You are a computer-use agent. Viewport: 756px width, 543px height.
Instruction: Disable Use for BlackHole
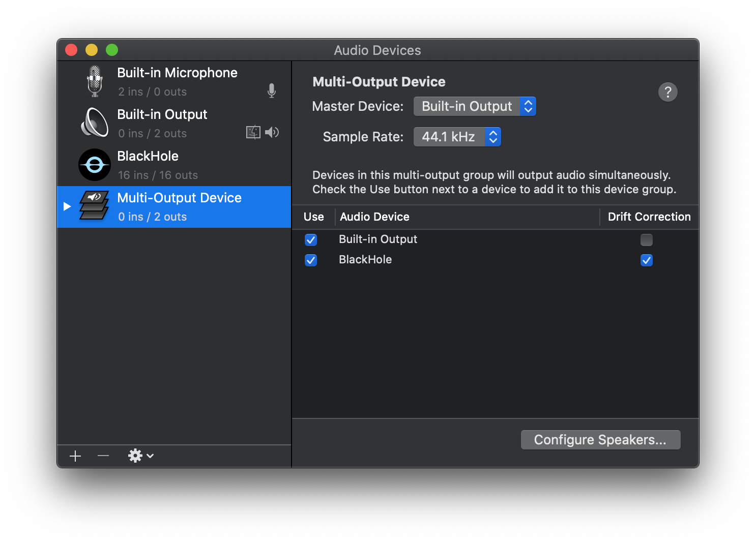pos(311,260)
